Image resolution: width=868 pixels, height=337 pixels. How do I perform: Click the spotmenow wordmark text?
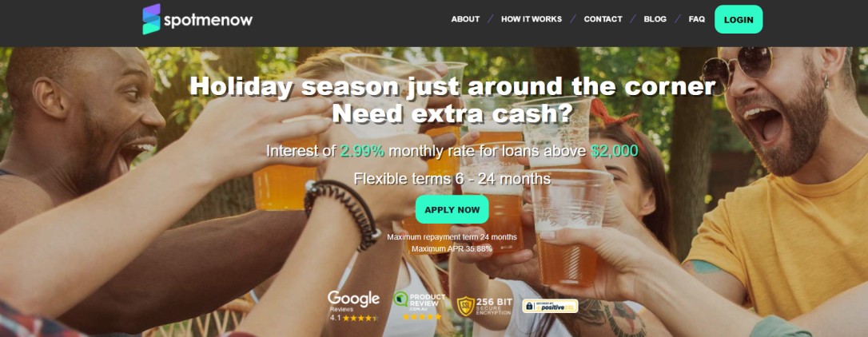[208, 21]
